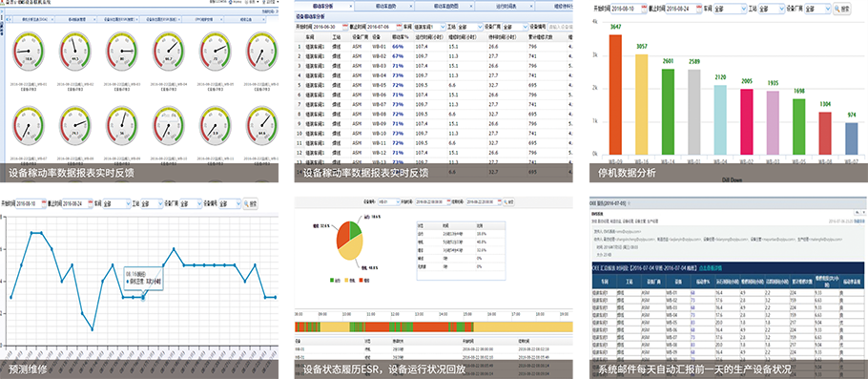Image resolution: width=868 pixels, height=379 pixels.
Task: Switch to the 稼动率分析 tab
Action: (x=323, y=5)
